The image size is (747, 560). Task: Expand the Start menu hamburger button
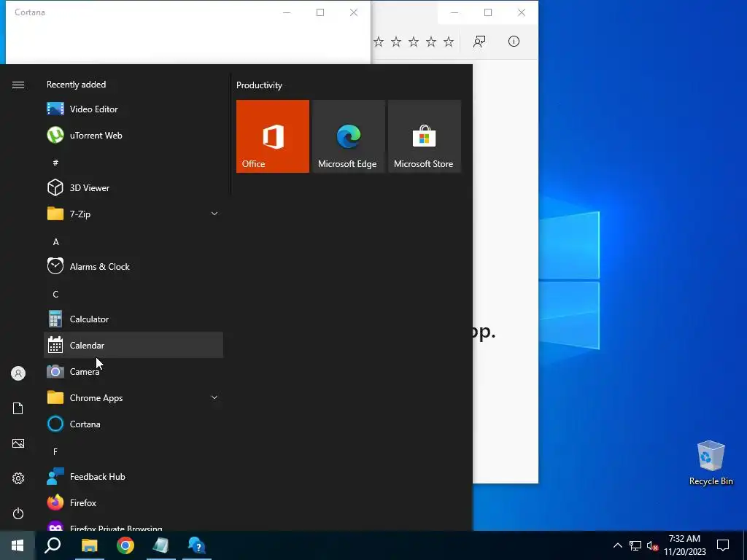(18, 85)
